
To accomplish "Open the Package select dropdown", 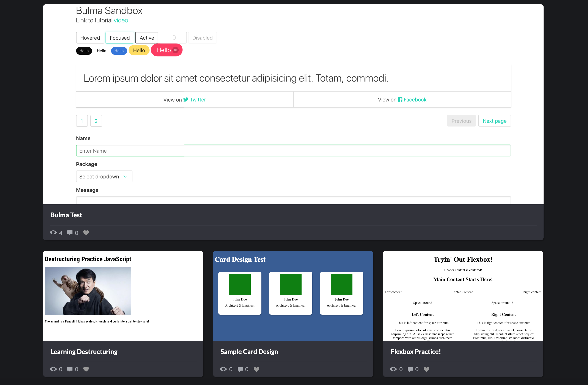I will [x=104, y=176].
